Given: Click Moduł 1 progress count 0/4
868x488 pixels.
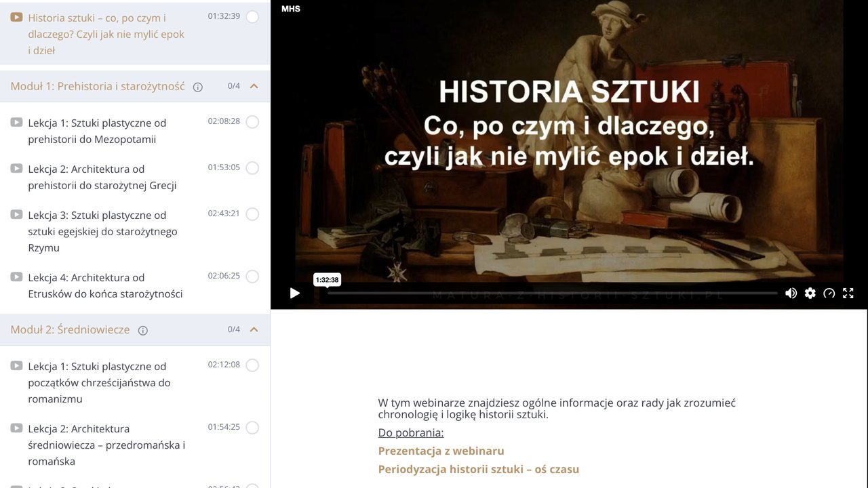Looking at the screenshot, I should click(x=234, y=86).
